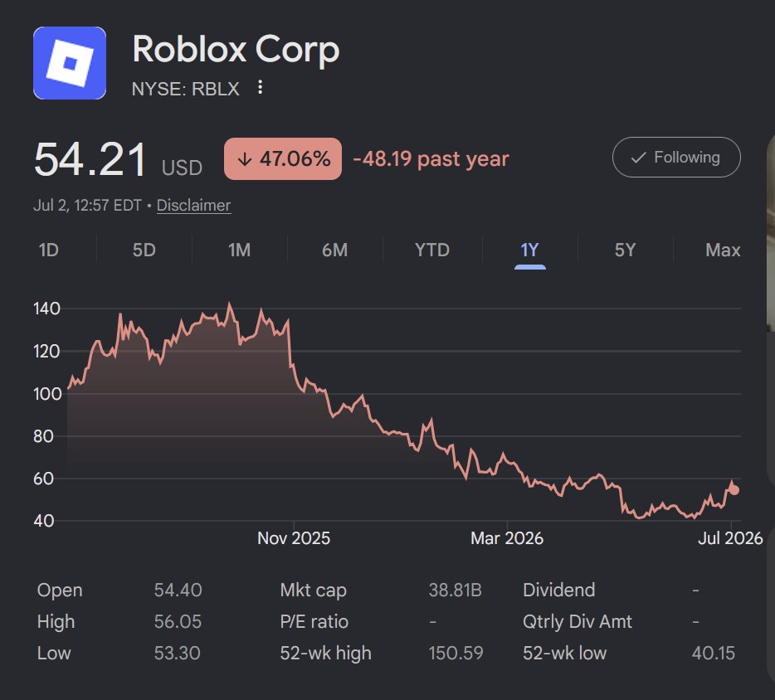The width and height of the screenshot is (775, 700).
Task: Select the 1M range tab
Action: (x=239, y=250)
